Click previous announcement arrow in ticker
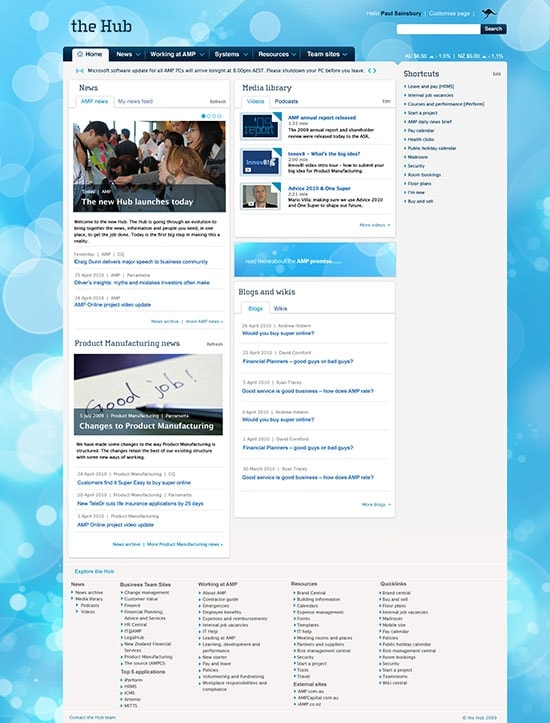The image size is (550, 723). tap(369, 71)
